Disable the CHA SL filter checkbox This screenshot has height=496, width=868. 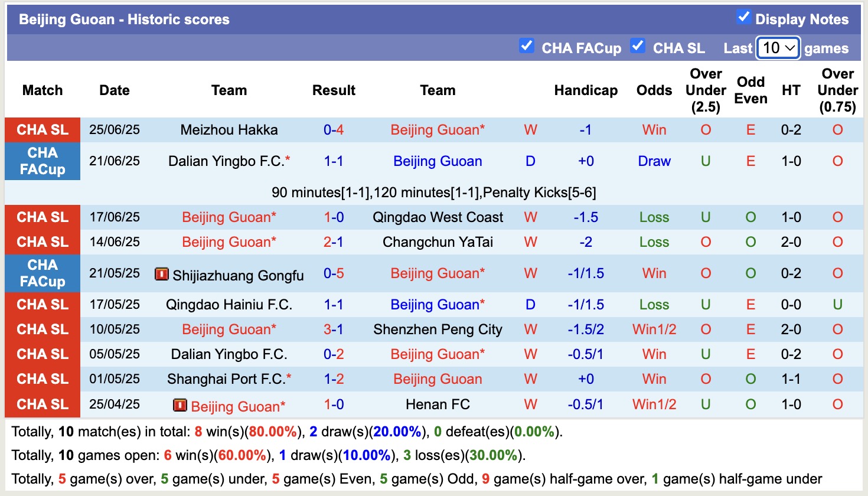pos(638,45)
